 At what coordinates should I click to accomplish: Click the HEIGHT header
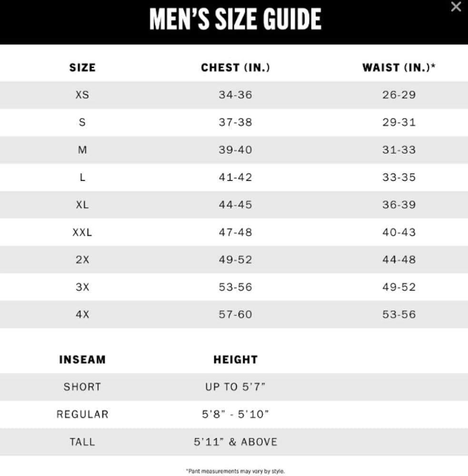[x=235, y=360]
